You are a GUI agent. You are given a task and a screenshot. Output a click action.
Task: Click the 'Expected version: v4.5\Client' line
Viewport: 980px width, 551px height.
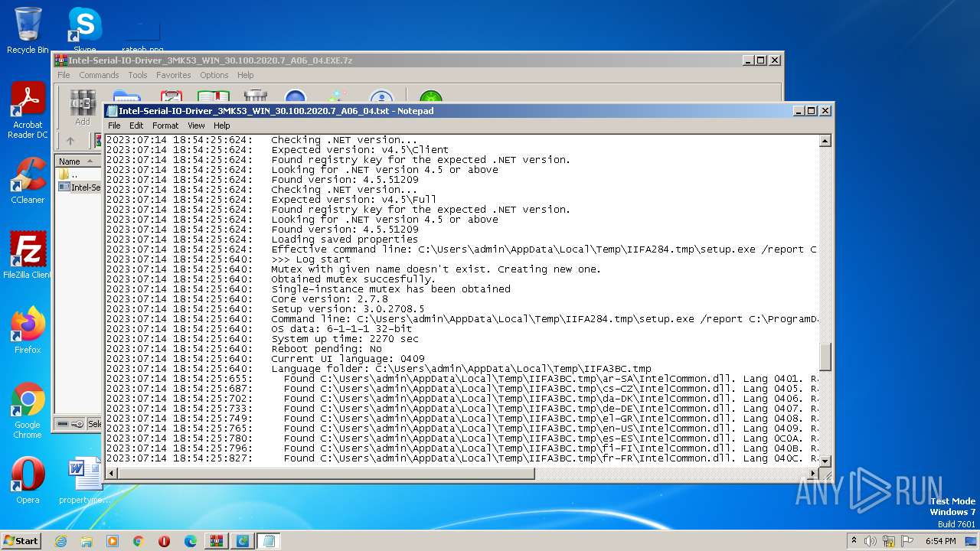pyautogui.click(x=360, y=150)
